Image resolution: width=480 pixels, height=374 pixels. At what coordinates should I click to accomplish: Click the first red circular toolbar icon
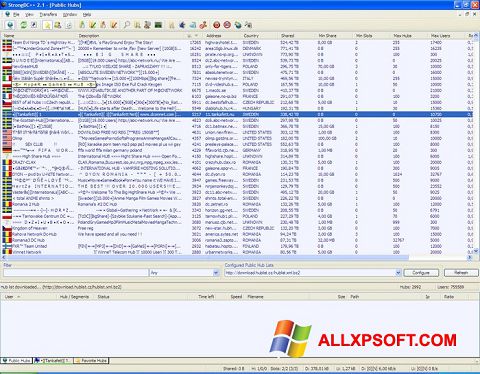(217, 25)
